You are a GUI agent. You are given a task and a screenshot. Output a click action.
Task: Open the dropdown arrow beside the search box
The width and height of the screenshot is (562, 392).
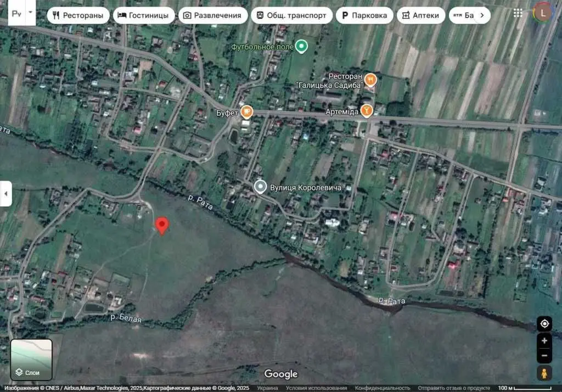(x=31, y=13)
